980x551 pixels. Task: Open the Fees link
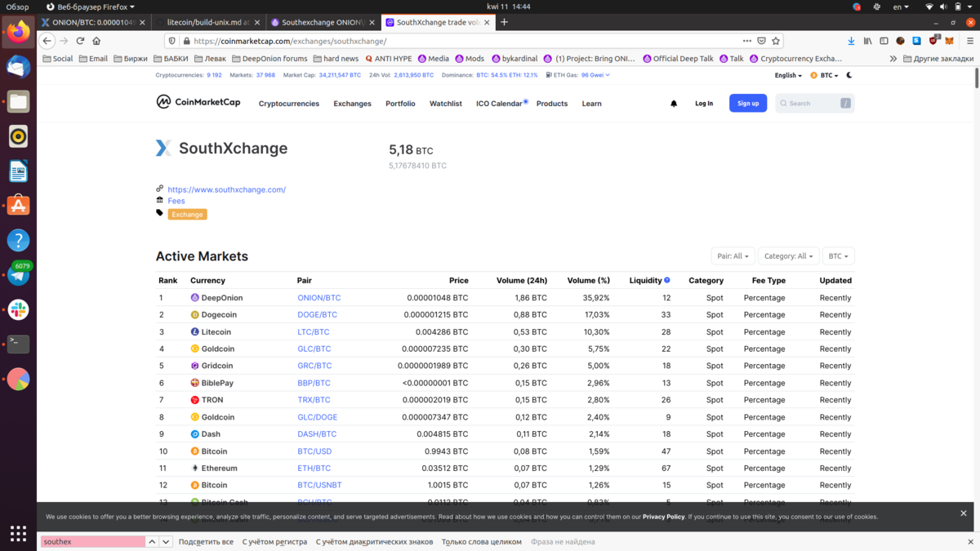(x=176, y=201)
